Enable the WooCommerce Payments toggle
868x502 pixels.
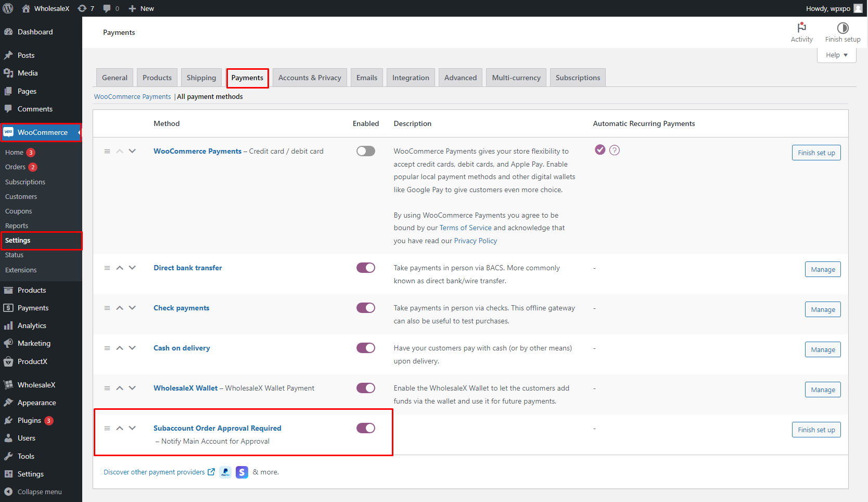coord(366,151)
